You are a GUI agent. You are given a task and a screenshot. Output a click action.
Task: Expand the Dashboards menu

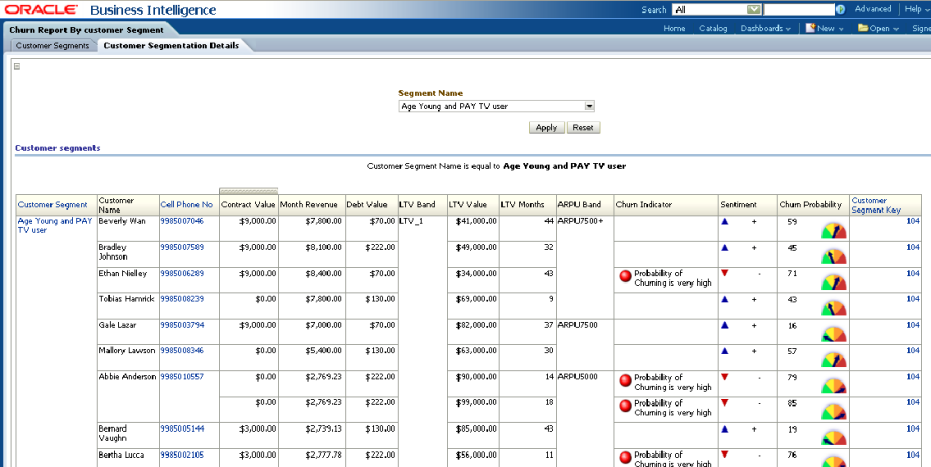coord(765,28)
